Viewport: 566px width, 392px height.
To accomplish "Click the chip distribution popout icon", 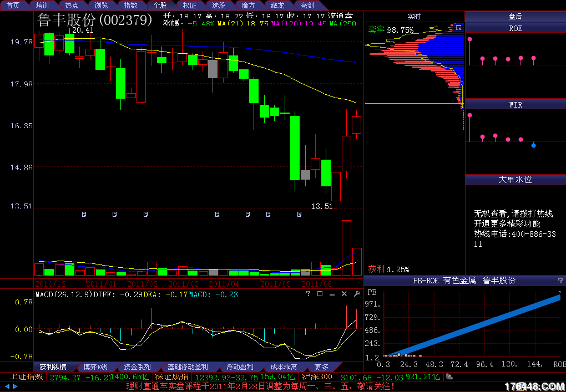I will coord(458,27).
